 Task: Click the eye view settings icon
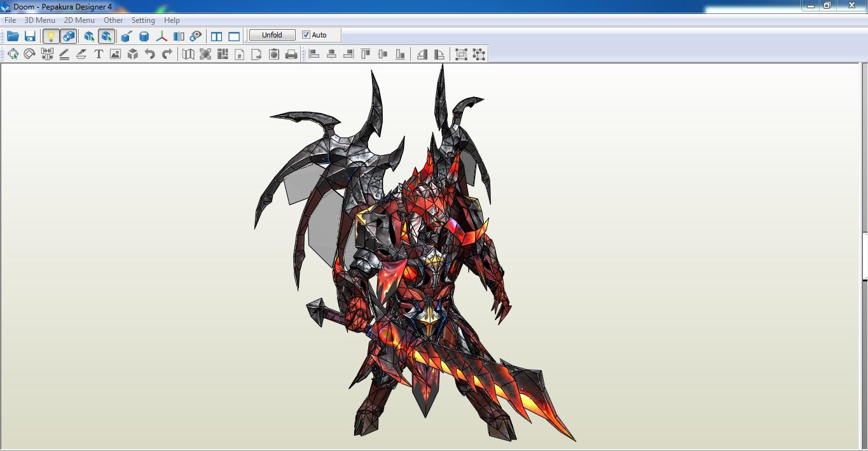click(196, 36)
